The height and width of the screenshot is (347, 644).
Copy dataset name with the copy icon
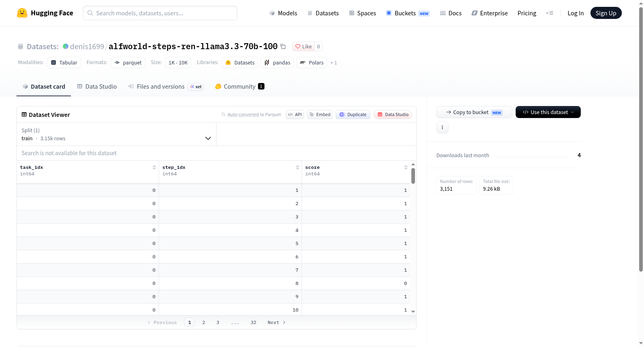[x=283, y=46]
